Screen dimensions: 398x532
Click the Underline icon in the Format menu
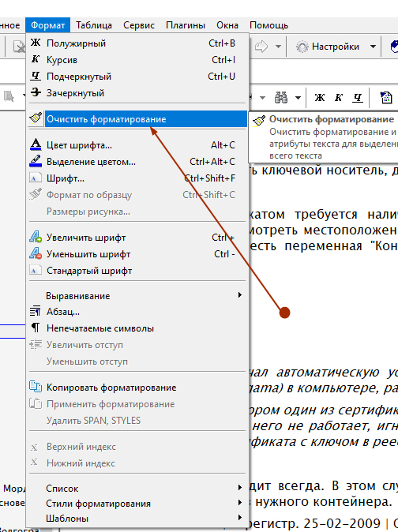36,76
